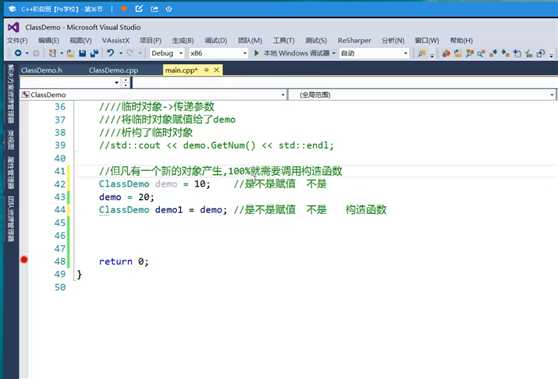Click the Save All icon
Viewport: 558px width, 379px height.
point(94,53)
